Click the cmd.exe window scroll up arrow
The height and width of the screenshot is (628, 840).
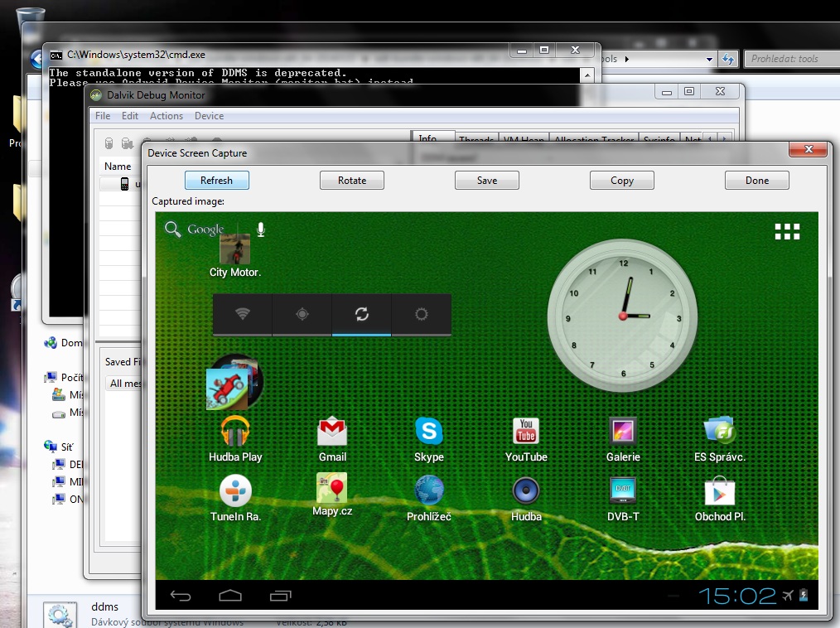587,75
